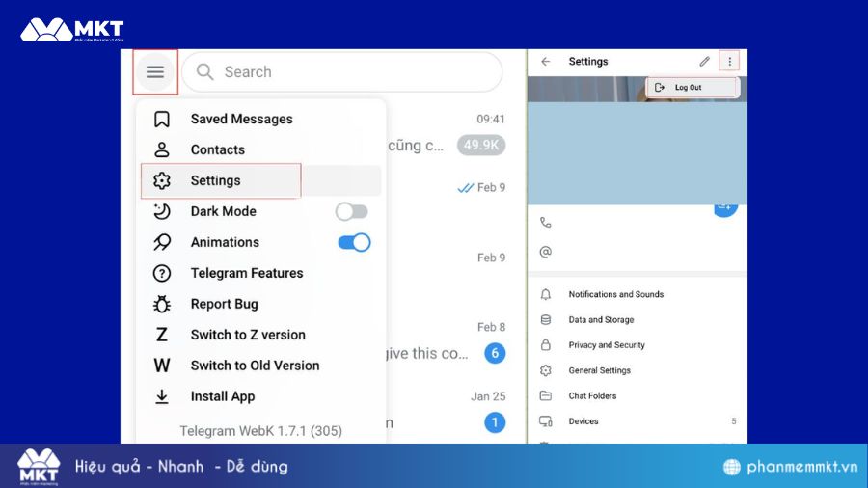Click the 09:41 timestamp on first chat
The image size is (868, 488).
(x=491, y=119)
